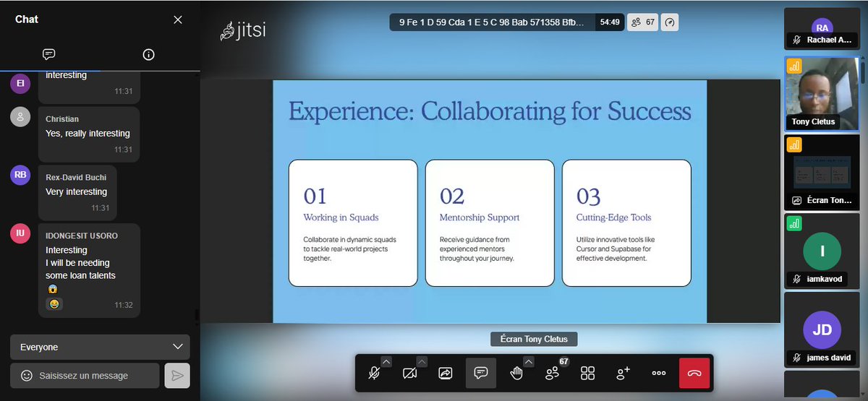
Task: Select Tony Cletus video thumbnail
Action: 824,93
